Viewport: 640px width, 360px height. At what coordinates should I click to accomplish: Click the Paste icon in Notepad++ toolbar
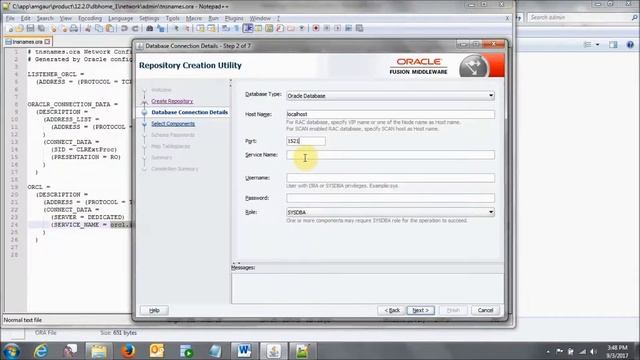pos(110,28)
